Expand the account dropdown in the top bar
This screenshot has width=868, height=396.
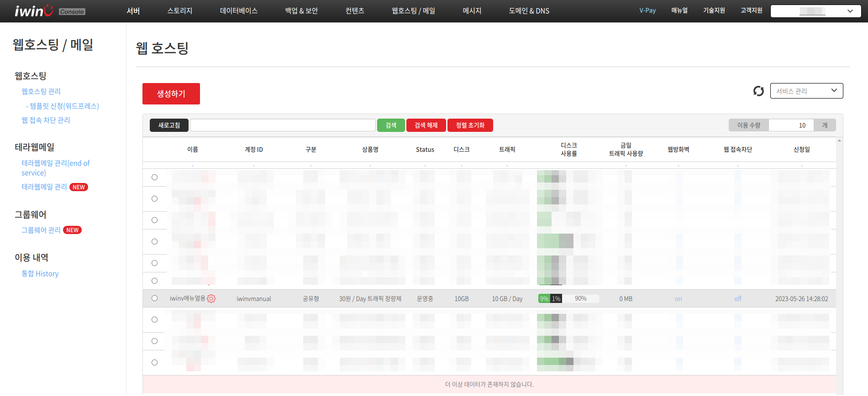point(815,11)
